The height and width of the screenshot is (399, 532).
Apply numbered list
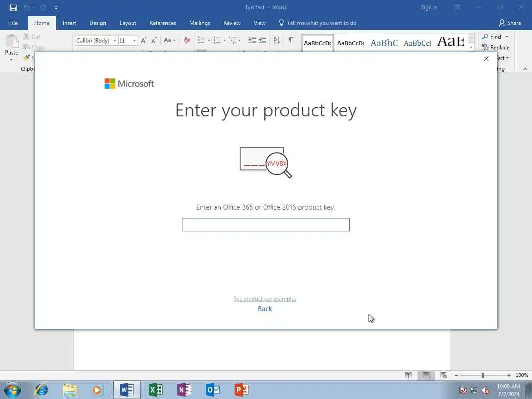pyautogui.click(x=217, y=40)
